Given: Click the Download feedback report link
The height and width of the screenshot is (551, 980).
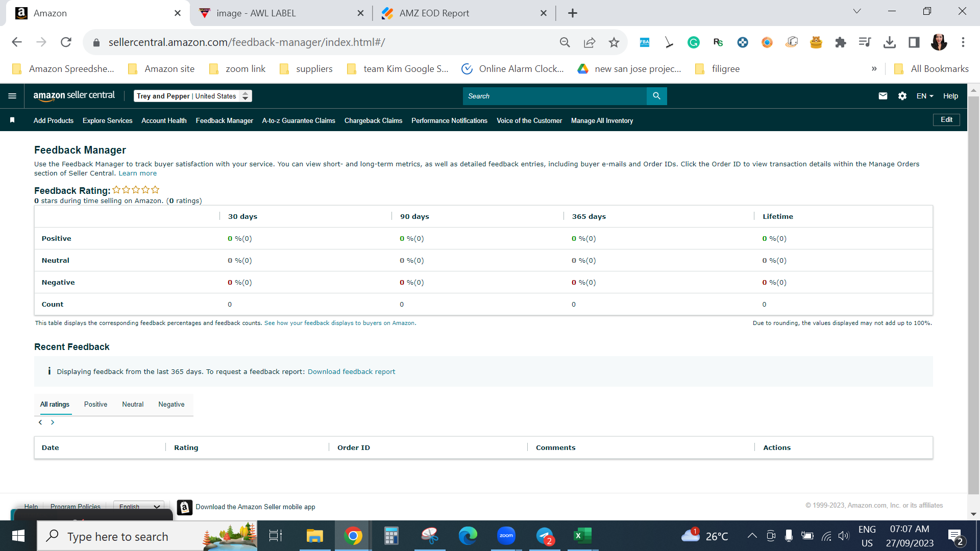Looking at the screenshot, I should [x=351, y=371].
